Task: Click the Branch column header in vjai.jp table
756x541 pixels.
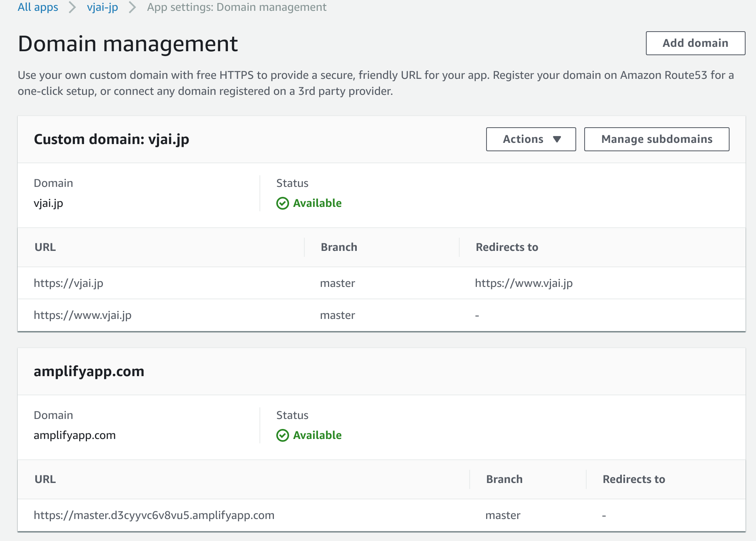Action: (x=339, y=247)
